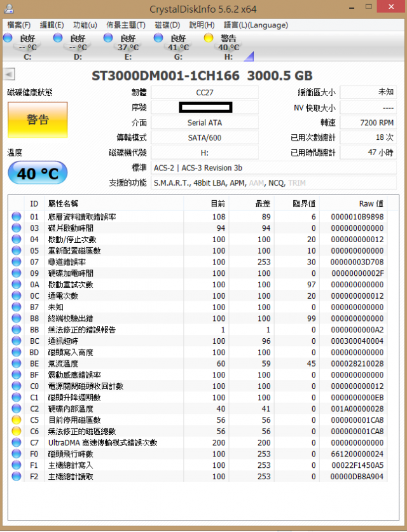Click the ID column header
The image size is (407, 532).
[x=34, y=203]
